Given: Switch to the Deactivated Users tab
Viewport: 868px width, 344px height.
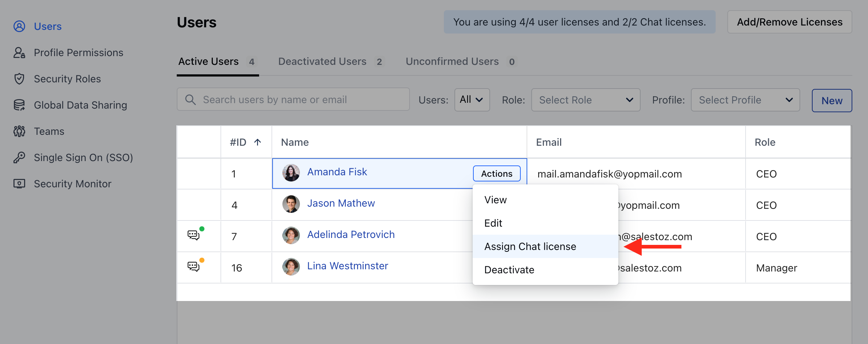Looking at the screenshot, I should pyautogui.click(x=322, y=61).
